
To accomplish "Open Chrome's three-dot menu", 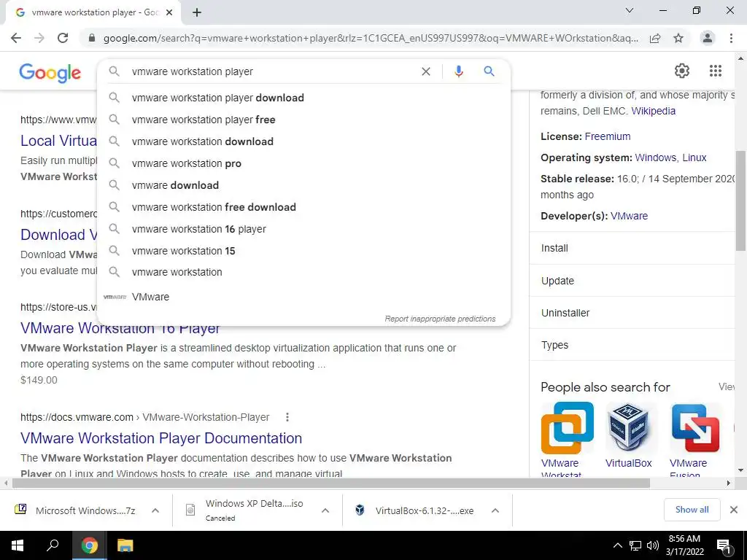I will pyautogui.click(x=731, y=38).
